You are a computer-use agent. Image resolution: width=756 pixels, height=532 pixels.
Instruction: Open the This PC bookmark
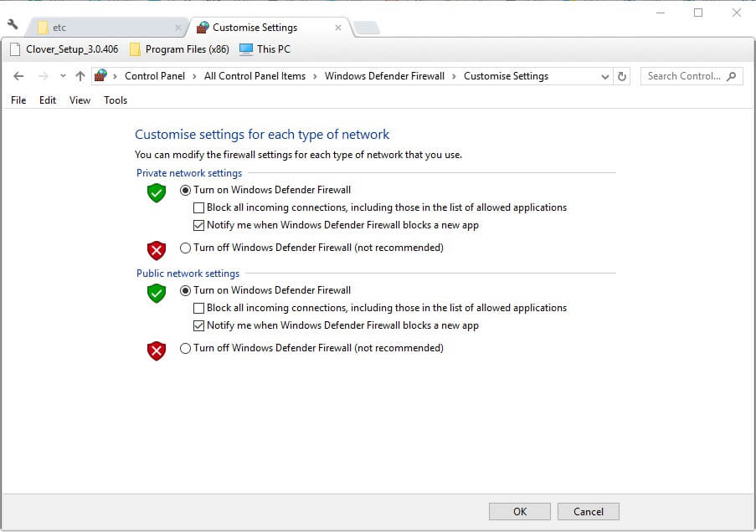(x=265, y=49)
